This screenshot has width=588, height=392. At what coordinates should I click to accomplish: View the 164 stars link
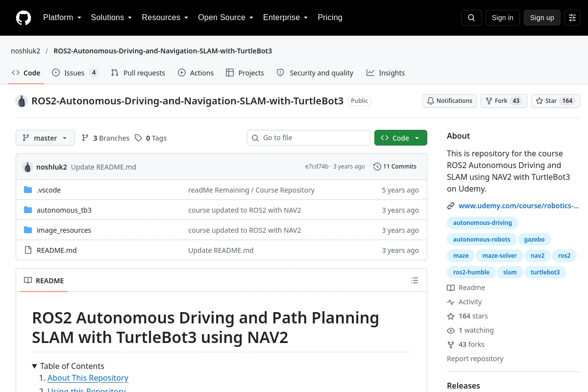coord(467,316)
